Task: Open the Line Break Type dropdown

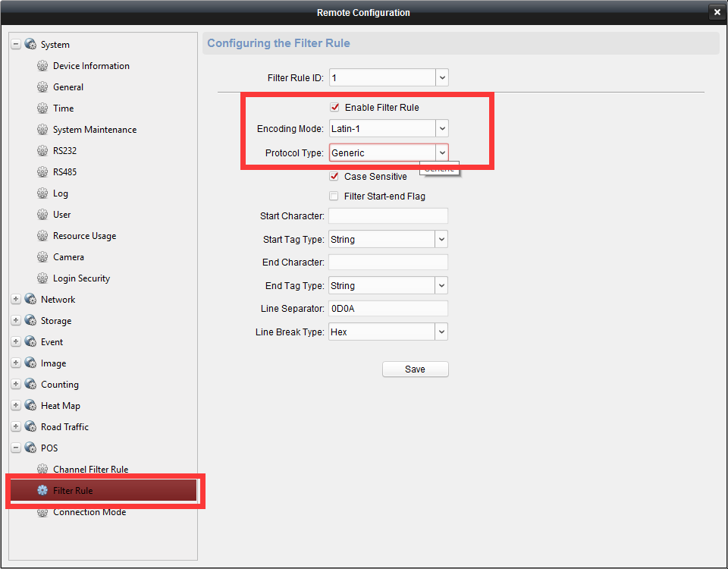Action: coord(441,332)
